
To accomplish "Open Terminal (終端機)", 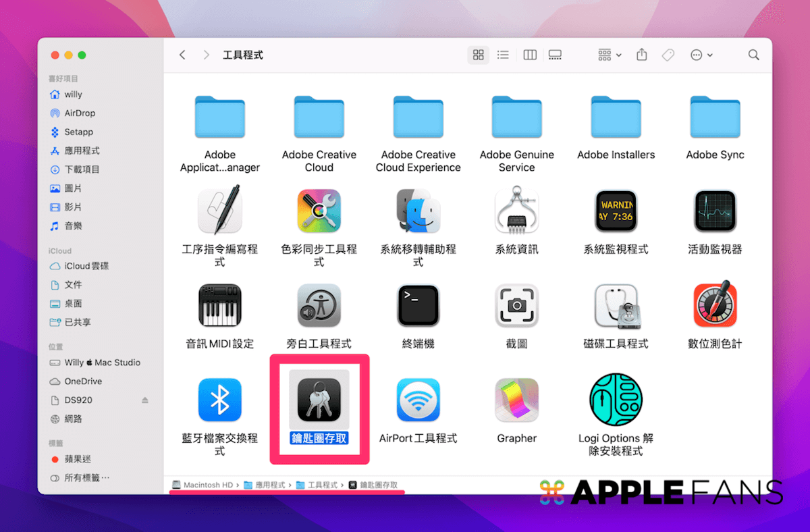I will [x=418, y=305].
